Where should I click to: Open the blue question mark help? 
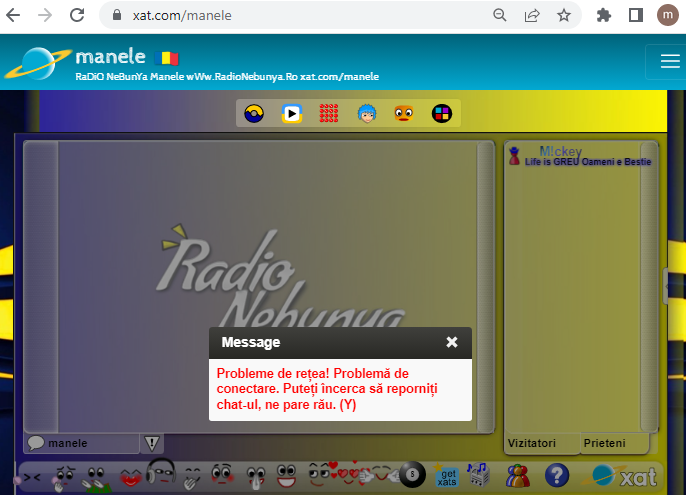556,475
